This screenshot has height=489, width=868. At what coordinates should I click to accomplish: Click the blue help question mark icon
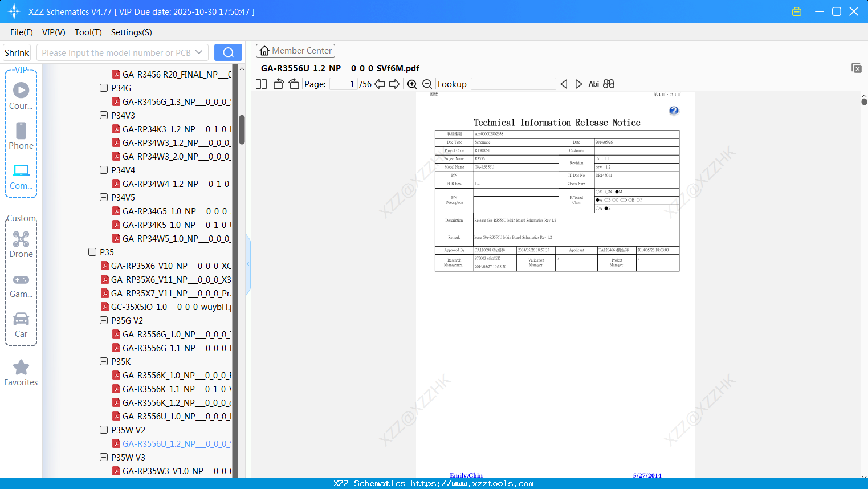[674, 111]
